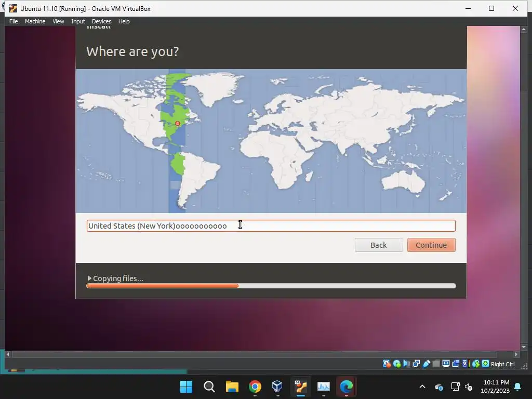Screen dimensions: 532x399
Task: Click the vertical scrollbar up arrow
Action: (524, 30)
